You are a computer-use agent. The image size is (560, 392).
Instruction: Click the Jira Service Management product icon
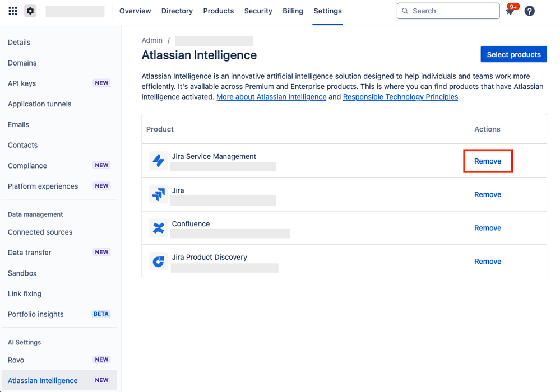tap(158, 161)
